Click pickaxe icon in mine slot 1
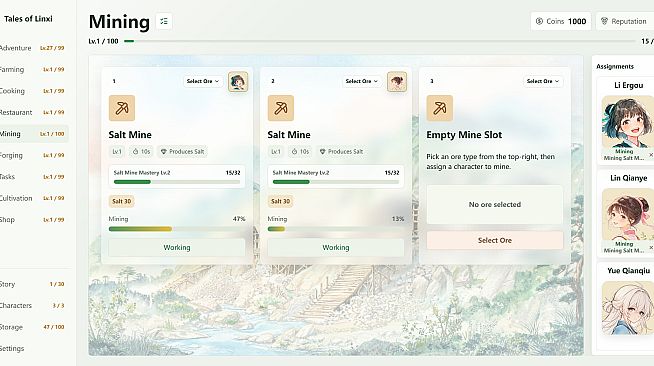Screen dimensions: 654x366 pyautogui.click(x=122, y=108)
